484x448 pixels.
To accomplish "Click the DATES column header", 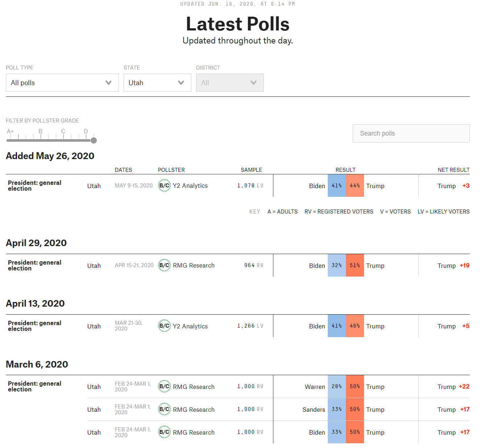I will click(123, 170).
